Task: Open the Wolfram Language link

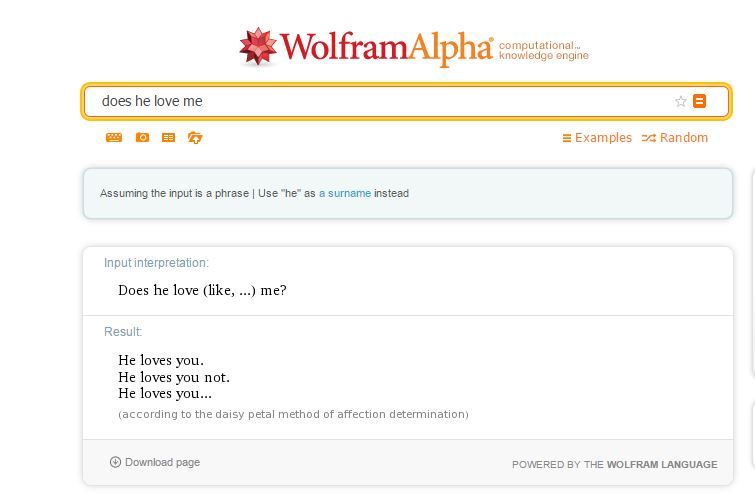Action: [661, 464]
